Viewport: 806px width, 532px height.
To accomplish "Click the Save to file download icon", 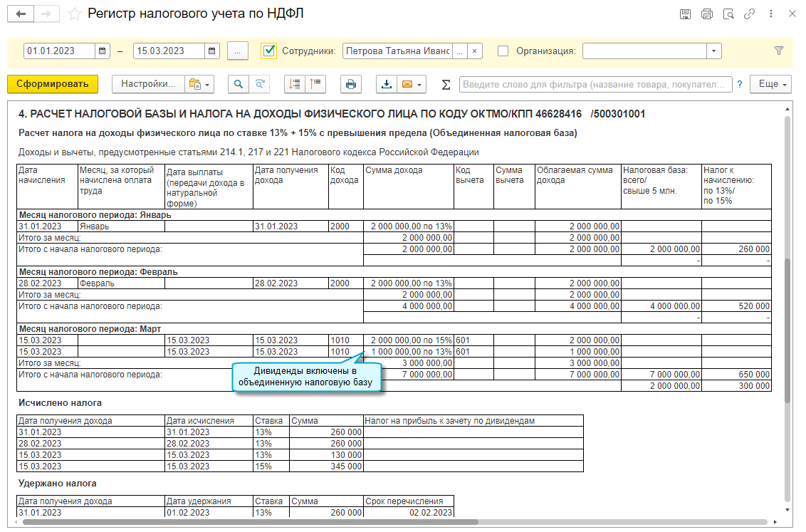I will click(x=387, y=84).
